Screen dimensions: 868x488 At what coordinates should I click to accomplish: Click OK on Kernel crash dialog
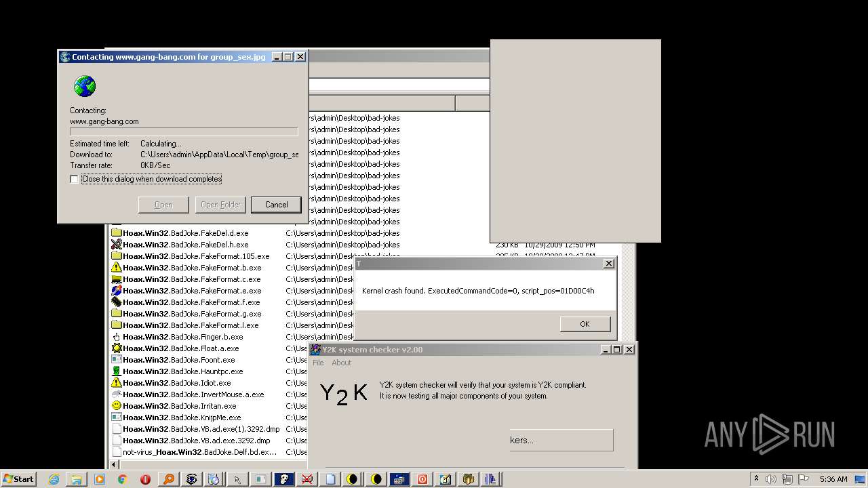pyautogui.click(x=585, y=324)
